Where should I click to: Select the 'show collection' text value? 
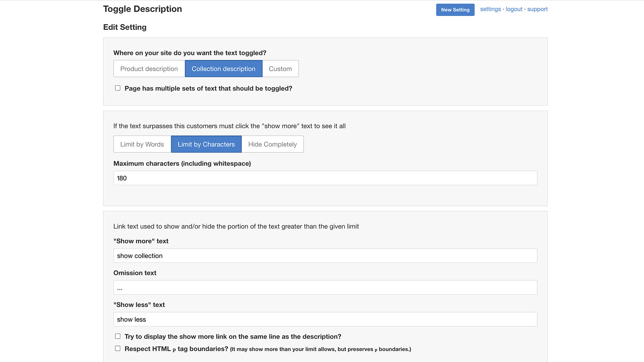click(139, 255)
